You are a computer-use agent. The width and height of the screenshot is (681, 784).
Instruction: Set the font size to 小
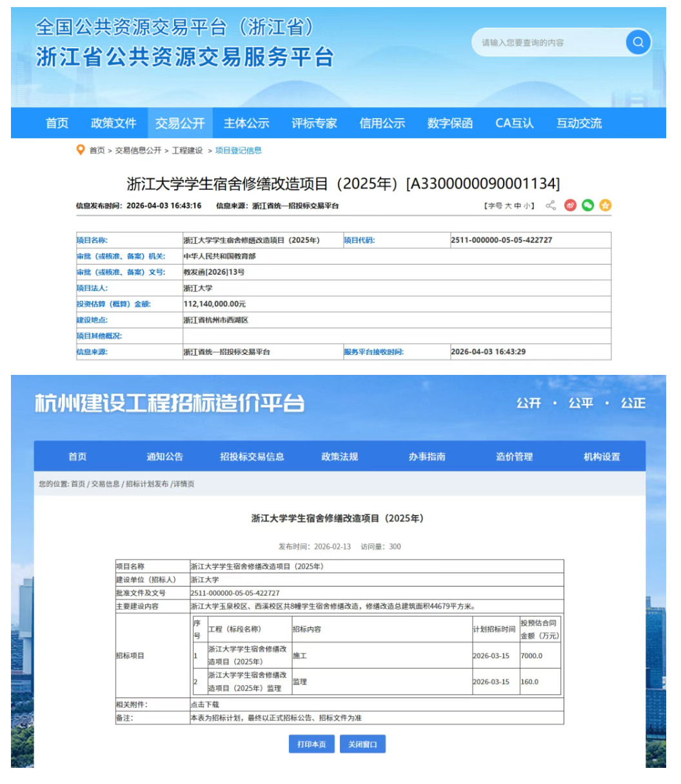[x=526, y=206]
